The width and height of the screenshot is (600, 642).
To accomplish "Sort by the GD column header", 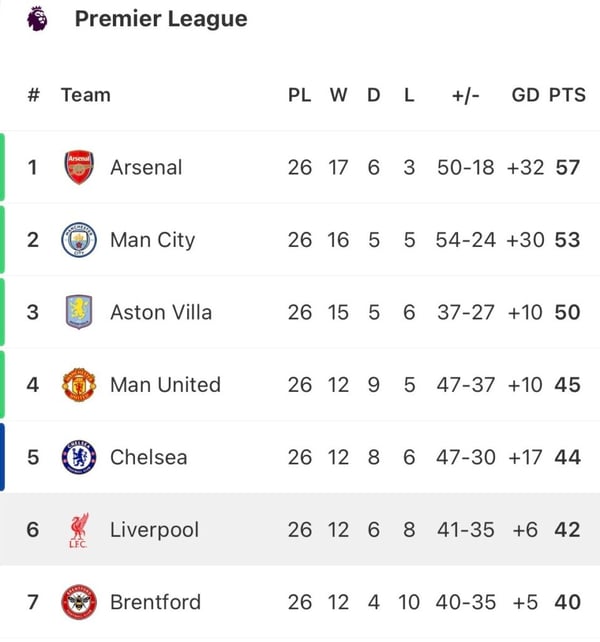I will pos(525,95).
